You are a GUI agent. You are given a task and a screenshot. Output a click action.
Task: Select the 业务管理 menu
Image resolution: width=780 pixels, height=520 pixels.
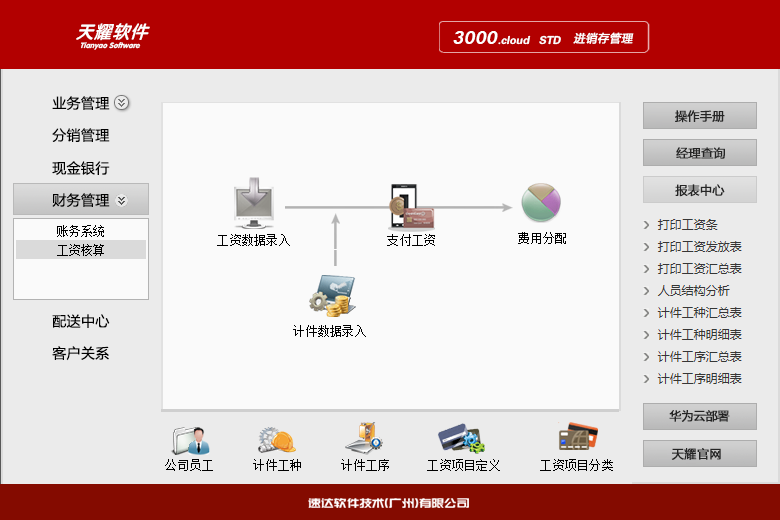(81, 104)
